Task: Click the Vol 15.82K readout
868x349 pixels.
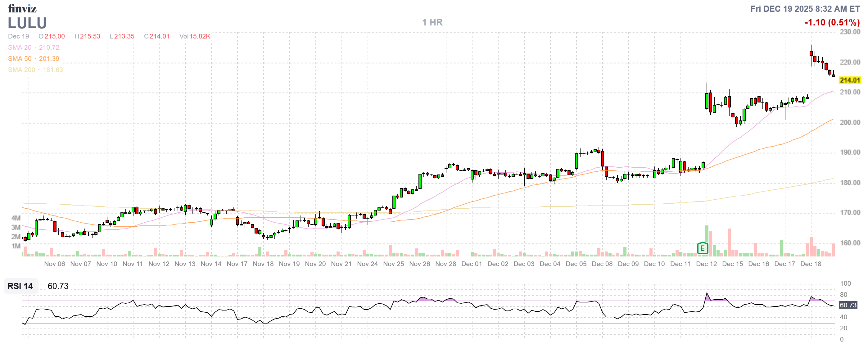Action: pyautogui.click(x=194, y=36)
